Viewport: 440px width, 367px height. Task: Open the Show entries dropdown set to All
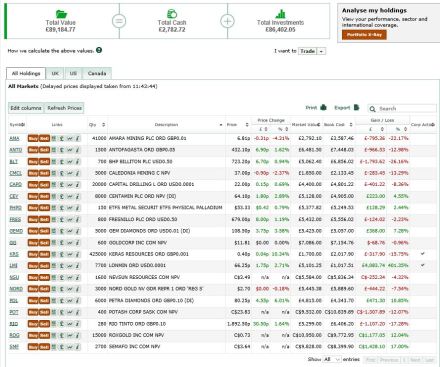point(332,359)
